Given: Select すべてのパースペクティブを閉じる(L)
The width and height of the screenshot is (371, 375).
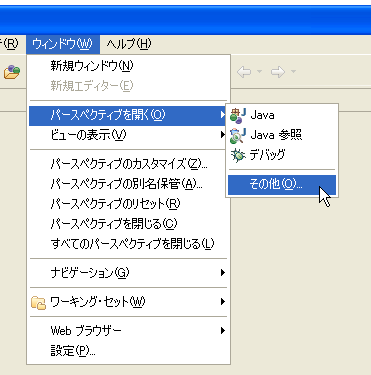Looking at the screenshot, I should pos(128,244).
